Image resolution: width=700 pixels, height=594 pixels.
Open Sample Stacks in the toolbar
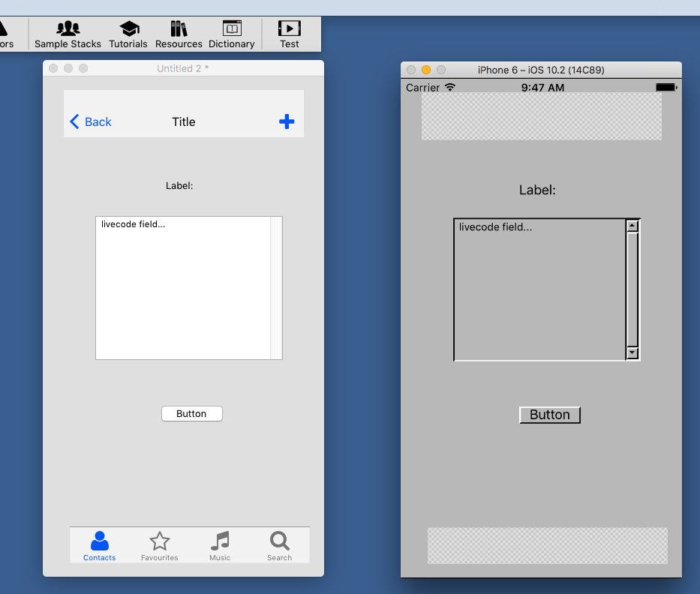coord(68,34)
